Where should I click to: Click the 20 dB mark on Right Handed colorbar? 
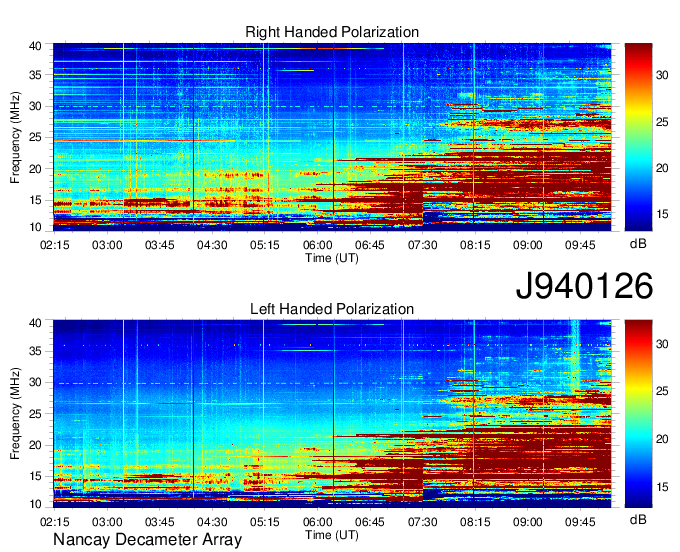[x=662, y=168]
